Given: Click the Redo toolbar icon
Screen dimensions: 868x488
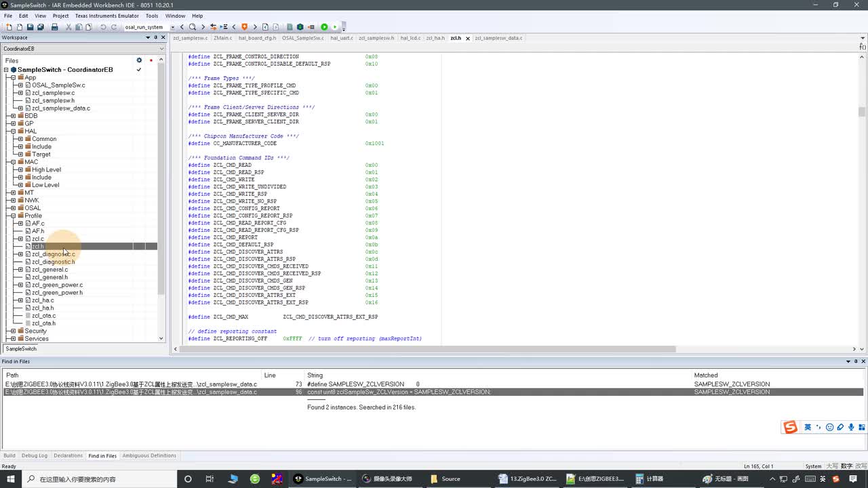Looking at the screenshot, I should point(114,27).
